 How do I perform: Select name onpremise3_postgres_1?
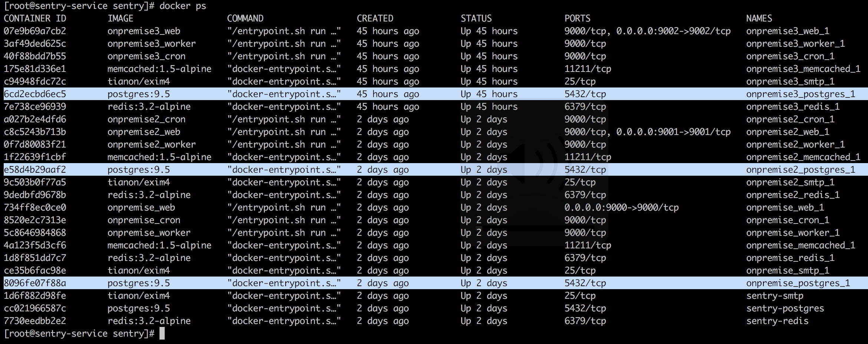coord(801,94)
